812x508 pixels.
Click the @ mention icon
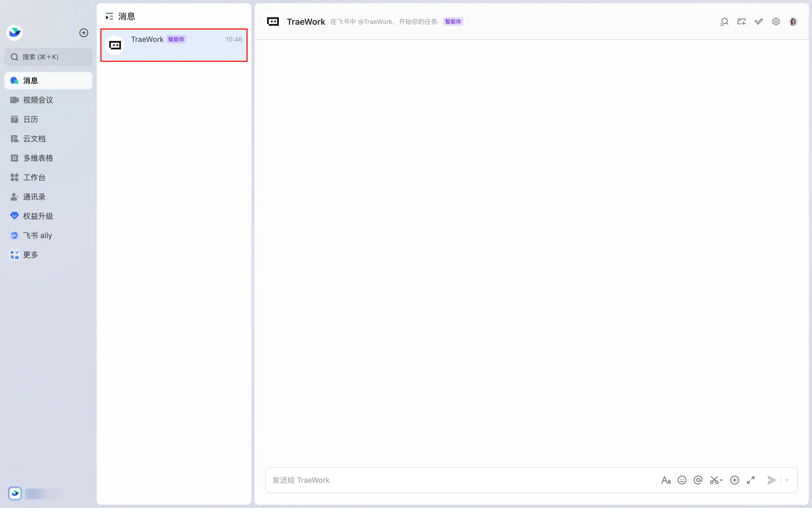[698, 480]
